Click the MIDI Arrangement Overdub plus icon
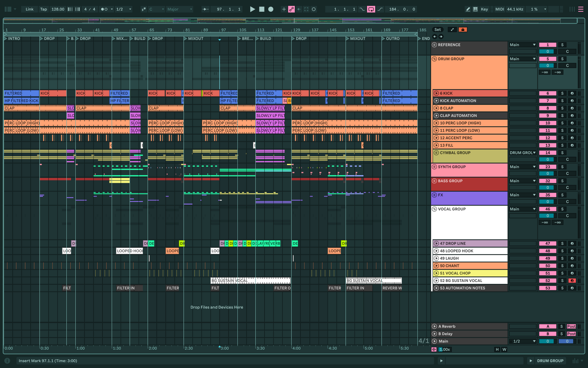This screenshot has width=588, height=368. [x=284, y=9]
